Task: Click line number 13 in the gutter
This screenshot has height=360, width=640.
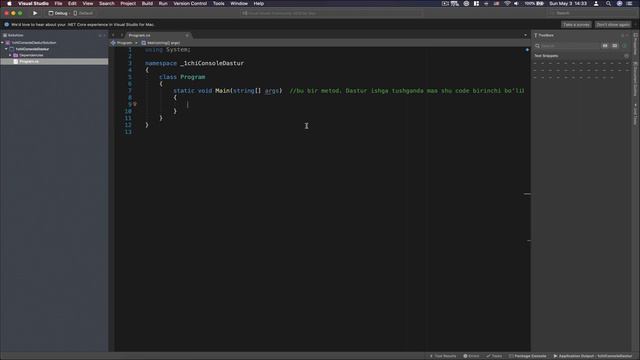Action: pyautogui.click(x=128, y=132)
